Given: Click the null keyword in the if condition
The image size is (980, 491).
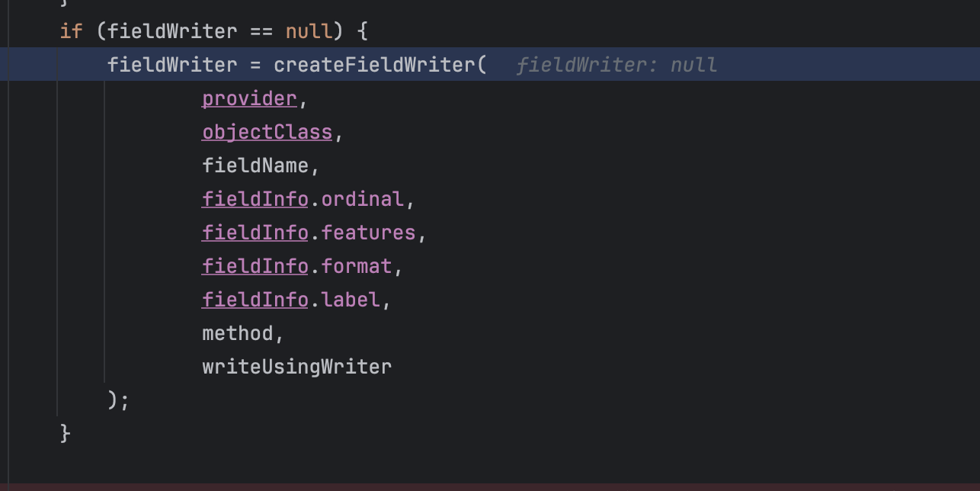Looking at the screenshot, I should (x=309, y=32).
